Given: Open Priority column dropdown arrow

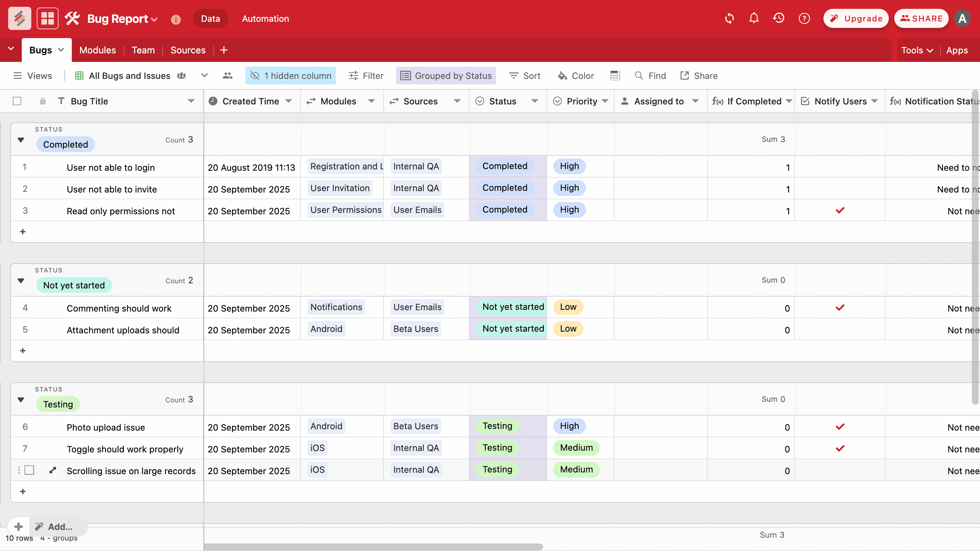Looking at the screenshot, I should click(605, 101).
